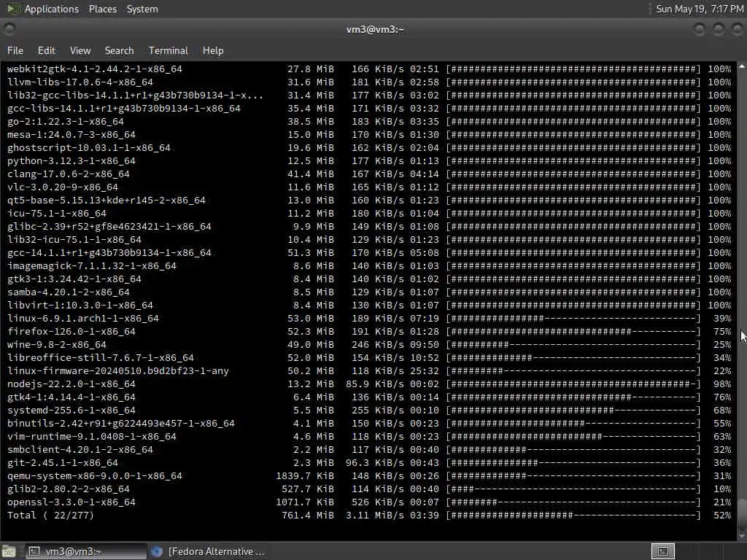Image resolution: width=747 pixels, height=560 pixels.
Task: Click the nodejs-22.2.0-1-x86_64 line
Action: pyautogui.click(x=369, y=384)
